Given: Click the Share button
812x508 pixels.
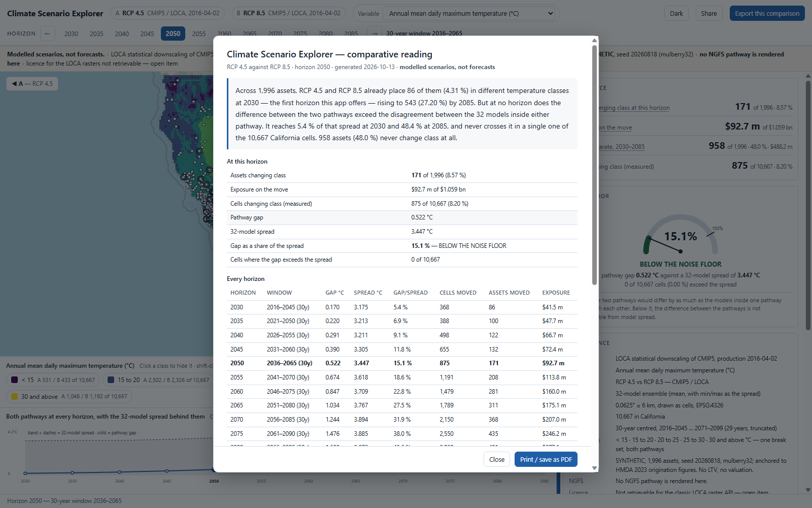Looking at the screenshot, I should pos(709,13).
